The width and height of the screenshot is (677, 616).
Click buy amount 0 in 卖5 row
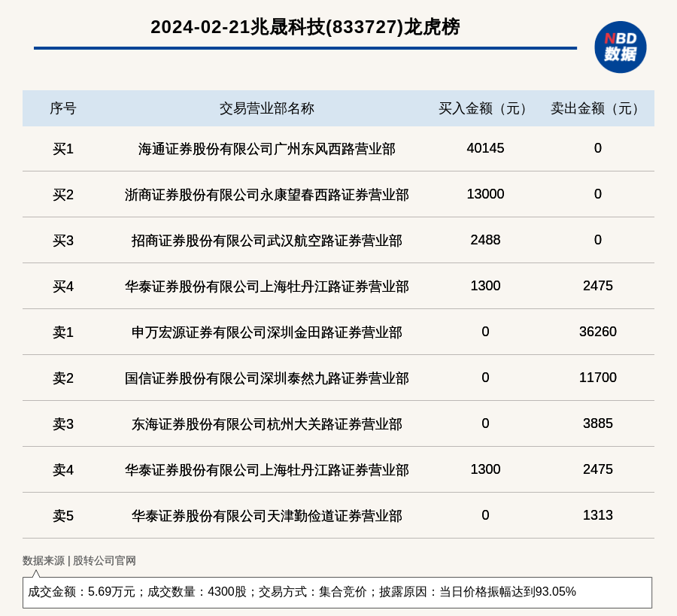click(485, 515)
